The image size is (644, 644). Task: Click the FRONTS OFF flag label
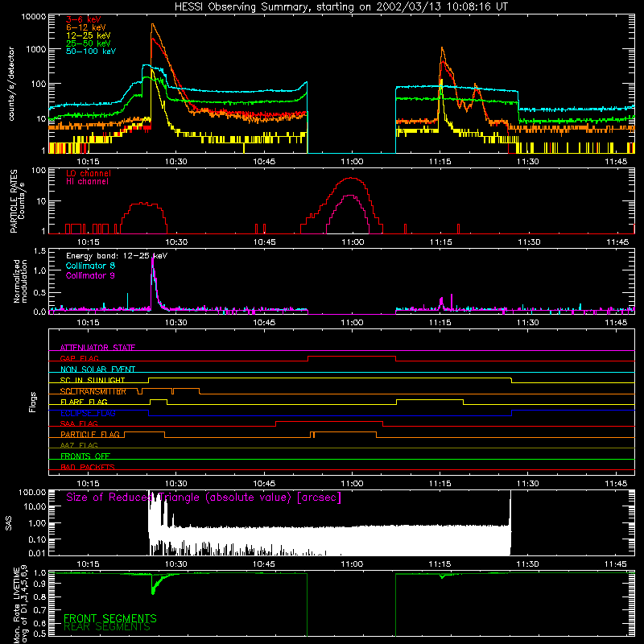[85, 456]
